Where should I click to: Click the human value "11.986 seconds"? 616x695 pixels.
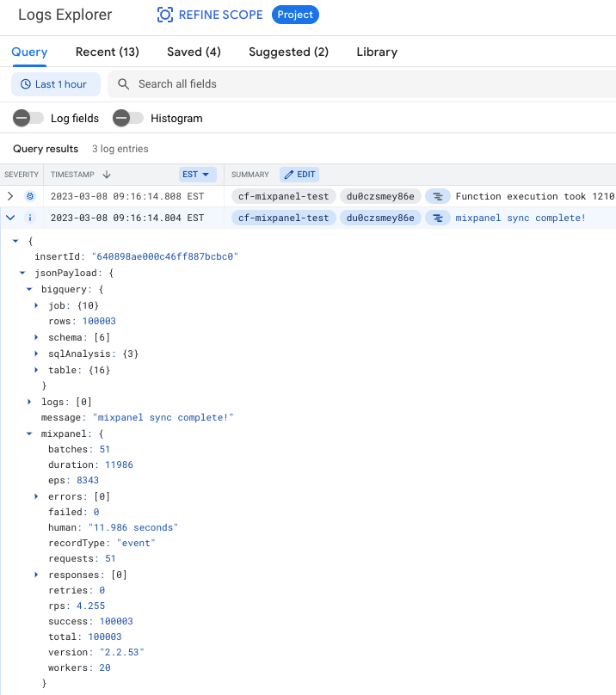tap(133, 527)
